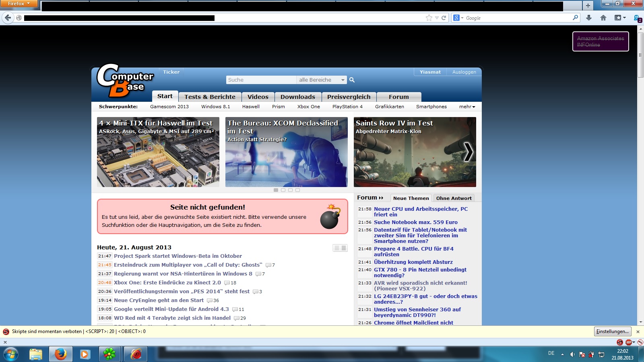644x362 pixels.
Task: Open the Gamescom 2013 topic link
Action: [169, 107]
